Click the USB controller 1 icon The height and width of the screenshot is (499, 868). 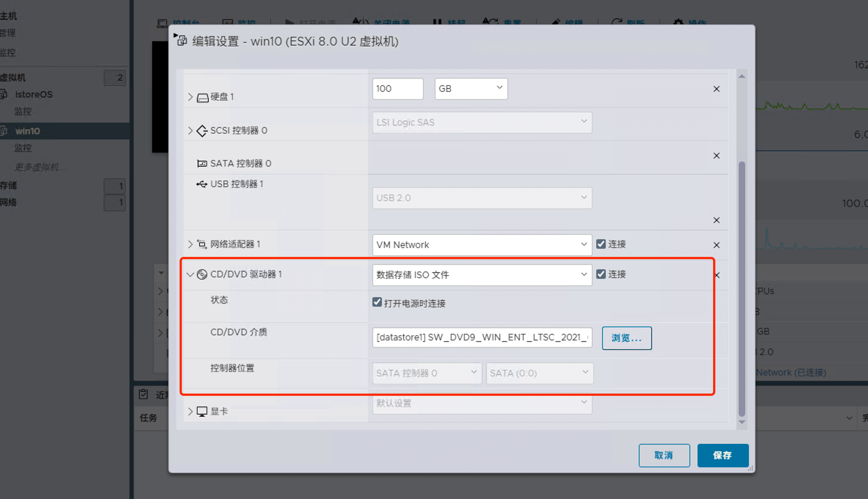point(202,184)
